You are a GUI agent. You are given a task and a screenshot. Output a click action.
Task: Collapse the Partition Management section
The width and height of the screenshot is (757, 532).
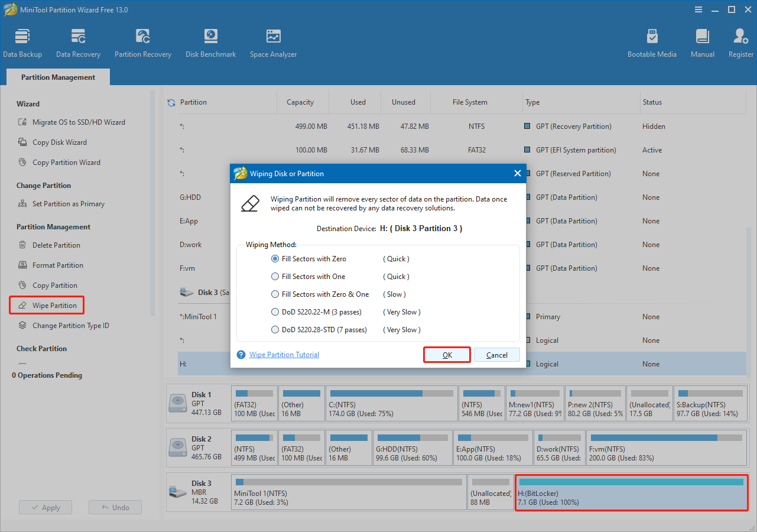pyautogui.click(x=52, y=226)
